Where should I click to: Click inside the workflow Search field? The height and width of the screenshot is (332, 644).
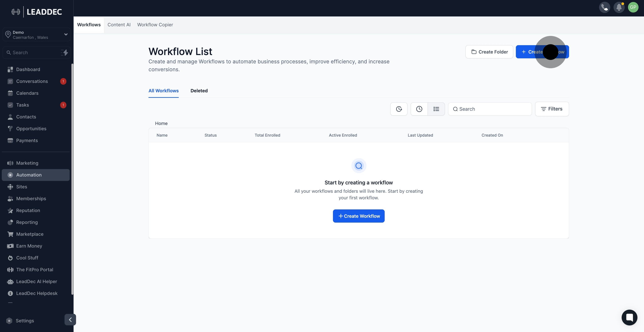[490, 109]
